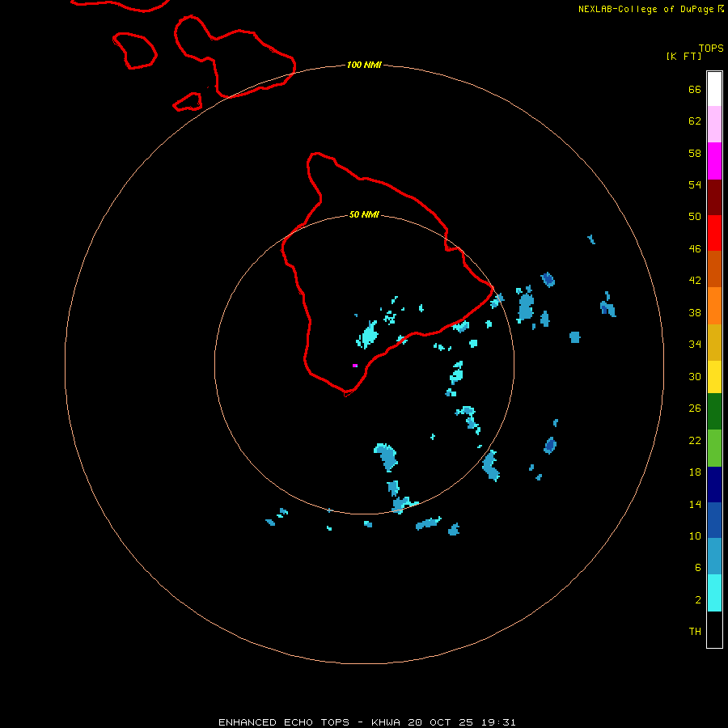Click the gold legend color swatch
This screenshot has height=728, width=728.
pyautogui.click(x=714, y=341)
